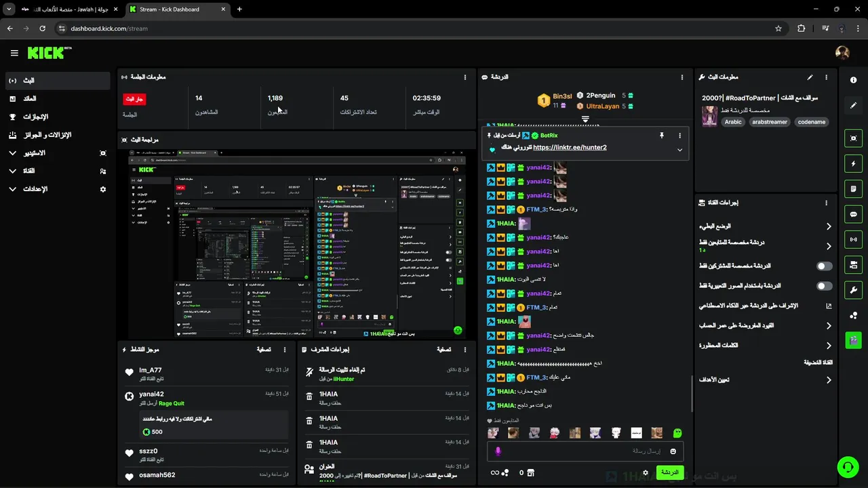Image resolution: width=868 pixels, height=488 pixels.
Task: Click the bookmark star icon in address bar
Action: (x=778, y=28)
